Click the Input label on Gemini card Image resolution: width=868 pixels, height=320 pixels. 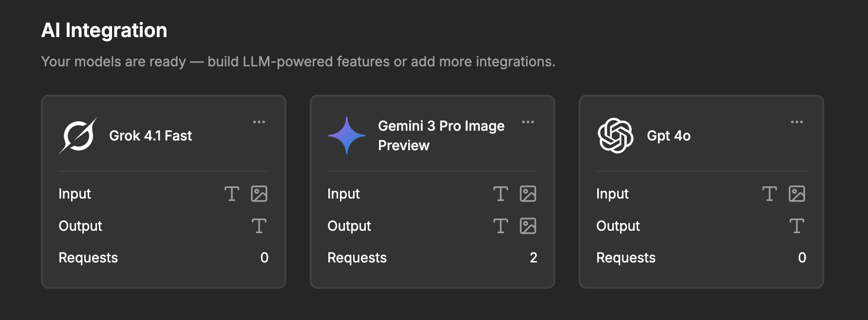(343, 194)
